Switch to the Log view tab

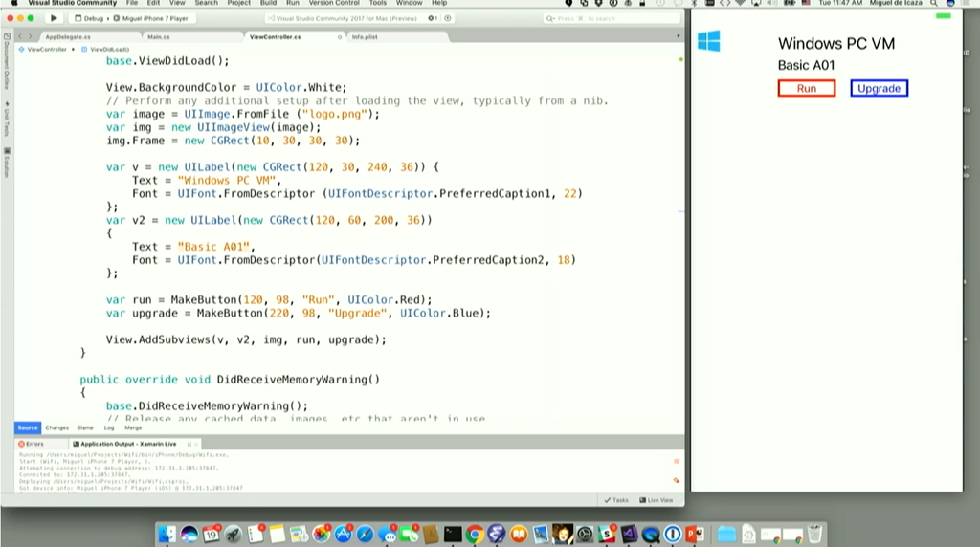click(109, 427)
